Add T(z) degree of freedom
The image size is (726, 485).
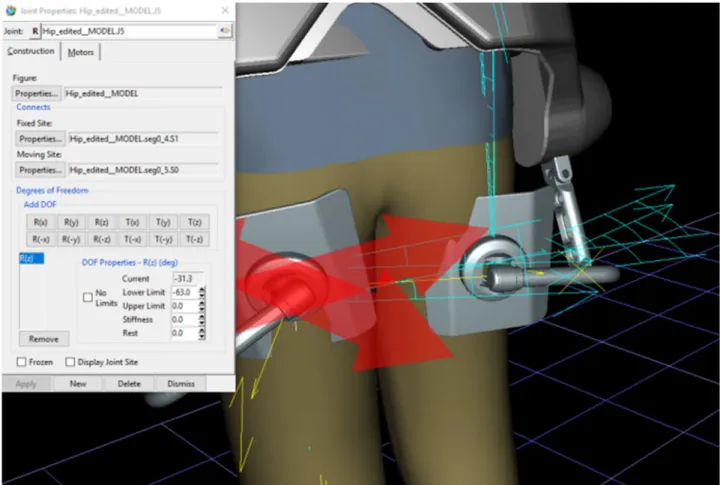coord(194,222)
